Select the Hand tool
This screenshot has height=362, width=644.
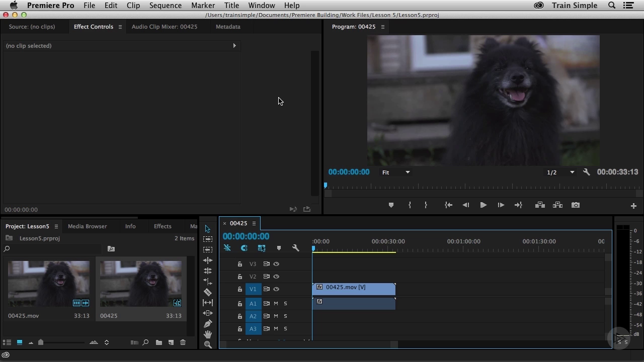[x=207, y=334]
